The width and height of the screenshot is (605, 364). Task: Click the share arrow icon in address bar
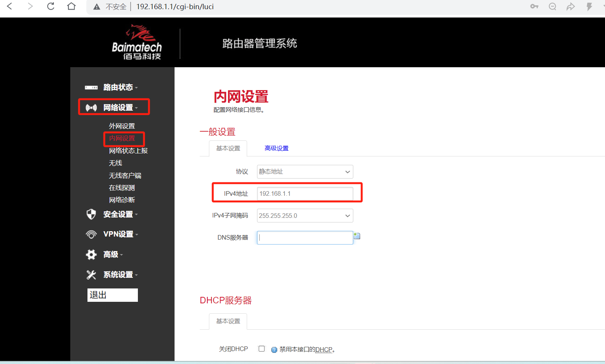point(571,6)
